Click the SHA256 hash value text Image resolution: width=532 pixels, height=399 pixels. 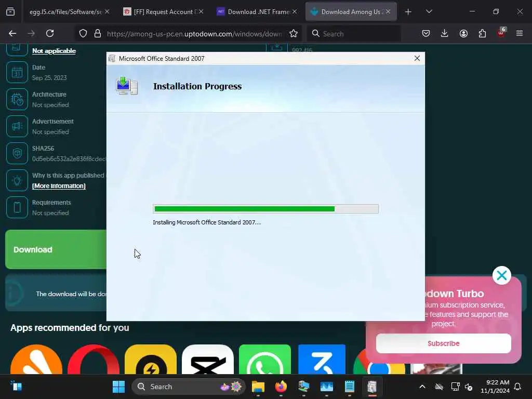pyautogui.click(x=69, y=159)
